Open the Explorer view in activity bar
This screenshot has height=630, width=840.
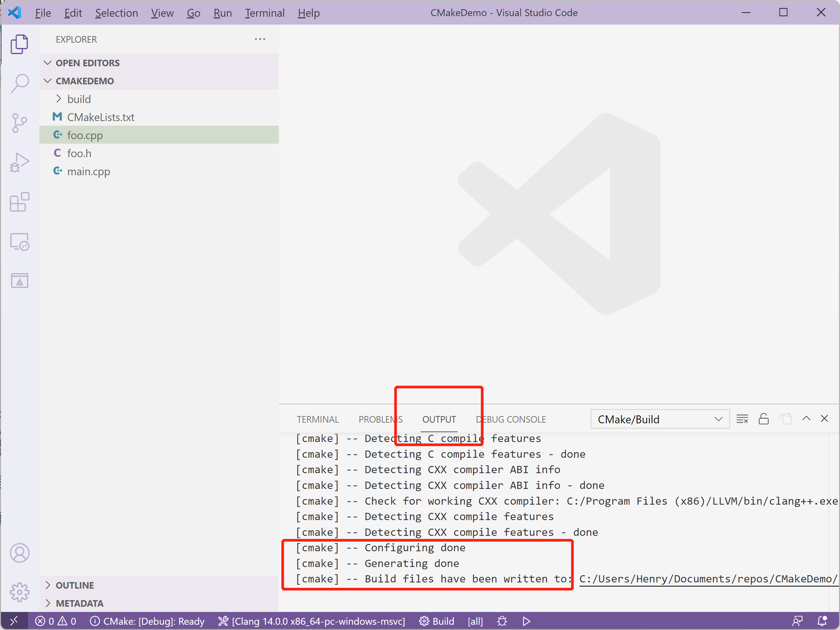(x=19, y=44)
